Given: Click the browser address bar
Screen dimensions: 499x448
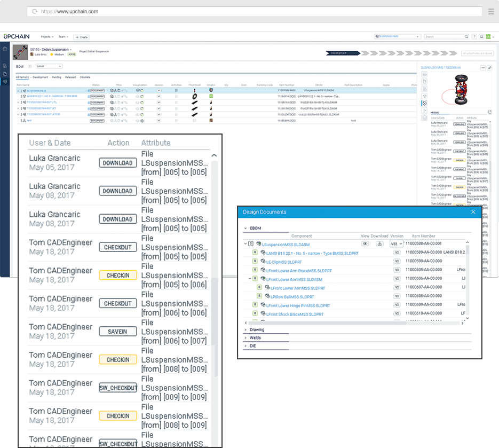Looking at the screenshot, I should pyautogui.click(x=254, y=11).
